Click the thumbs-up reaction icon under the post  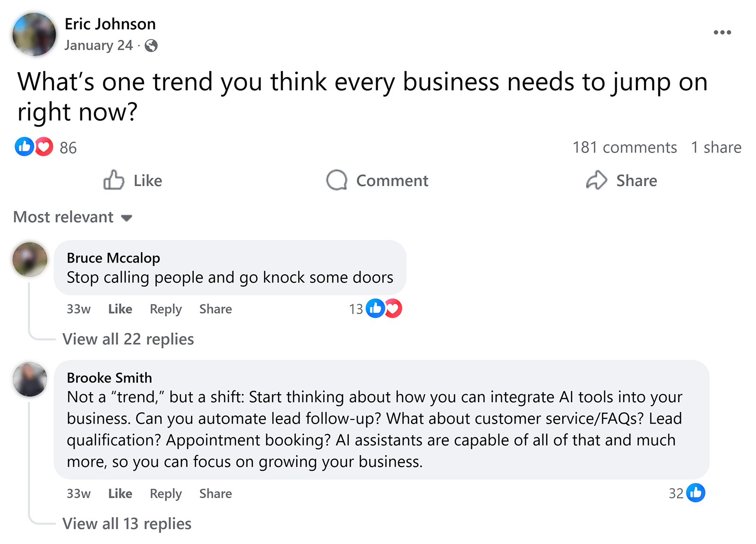pos(25,147)
